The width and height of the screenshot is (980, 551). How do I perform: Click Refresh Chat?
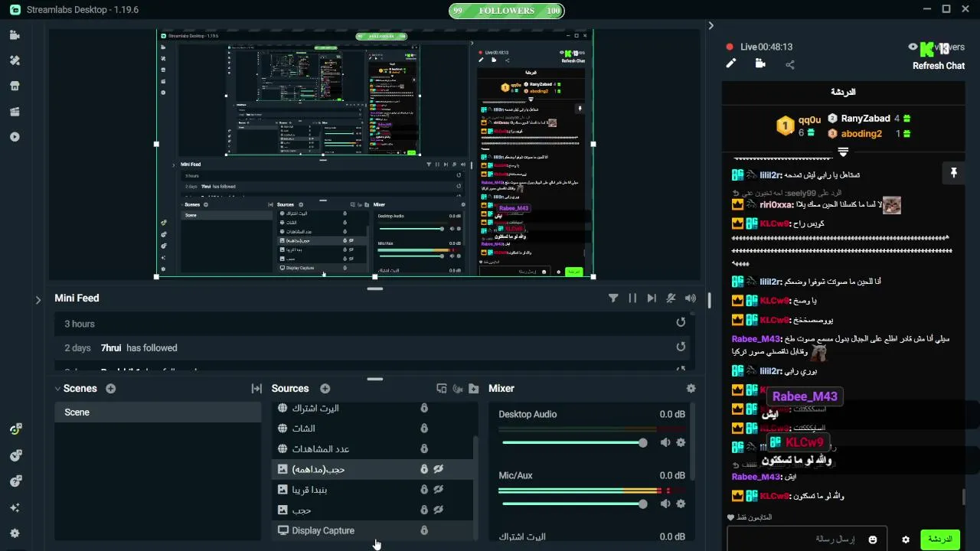click(x=938, y=66)
